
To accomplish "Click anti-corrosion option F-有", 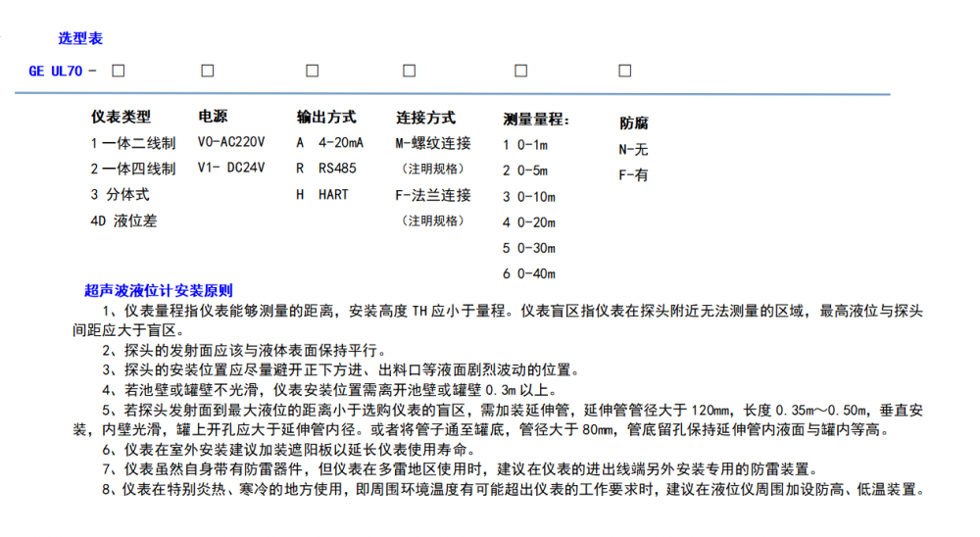I will [x=633, y=175].
